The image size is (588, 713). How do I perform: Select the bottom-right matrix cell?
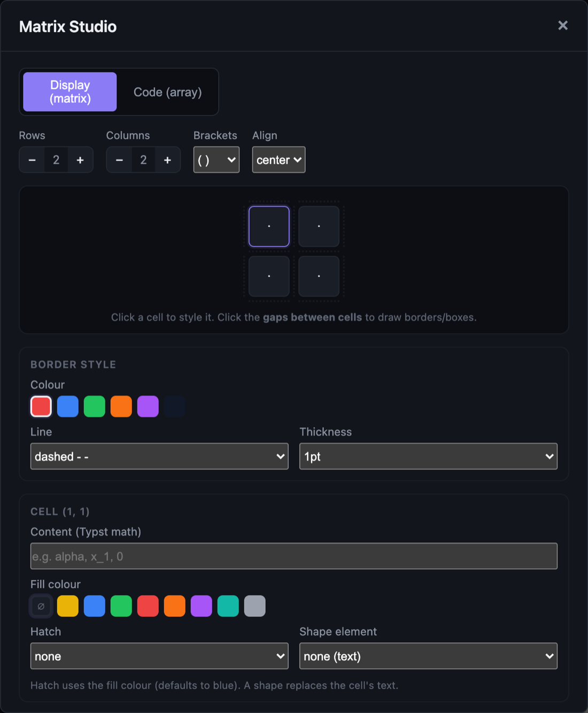pos(319,277)
